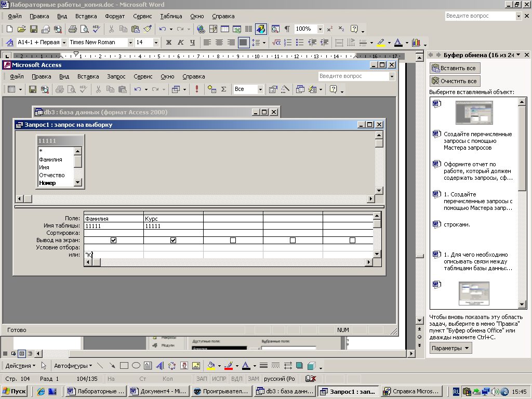Expand the Параметры options dropdown
This screenshot has height=399, width=532.
[x=450, y=348]
